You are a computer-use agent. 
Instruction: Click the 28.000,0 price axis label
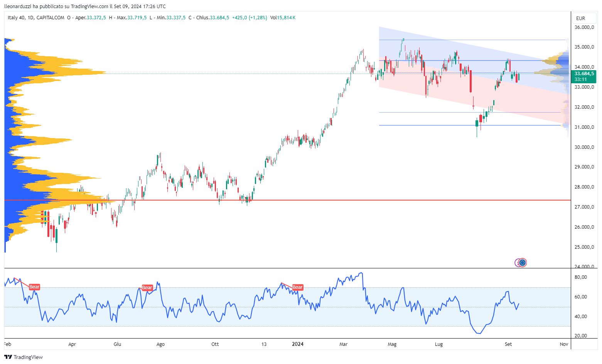click(x=584, y=187)
